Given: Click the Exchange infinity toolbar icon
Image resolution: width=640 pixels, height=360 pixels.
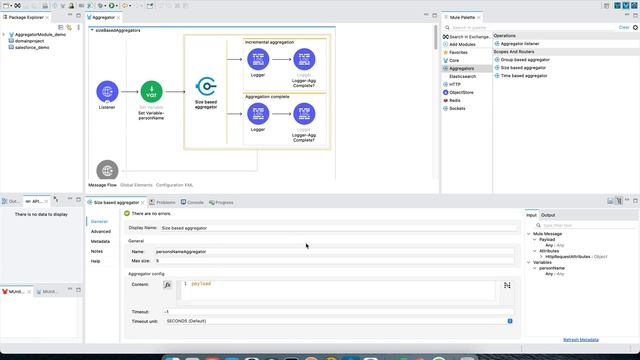Looking at the screenshot, I should [17, 6].
